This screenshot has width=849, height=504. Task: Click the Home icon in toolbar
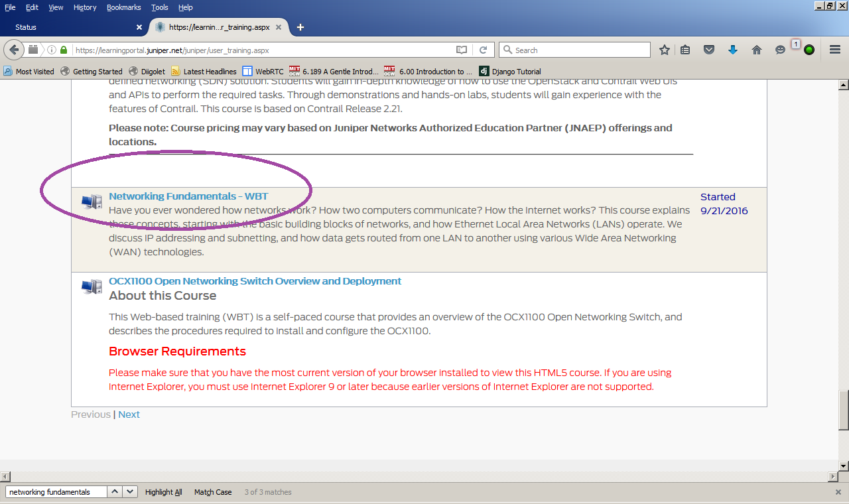(x=756, y=50)
